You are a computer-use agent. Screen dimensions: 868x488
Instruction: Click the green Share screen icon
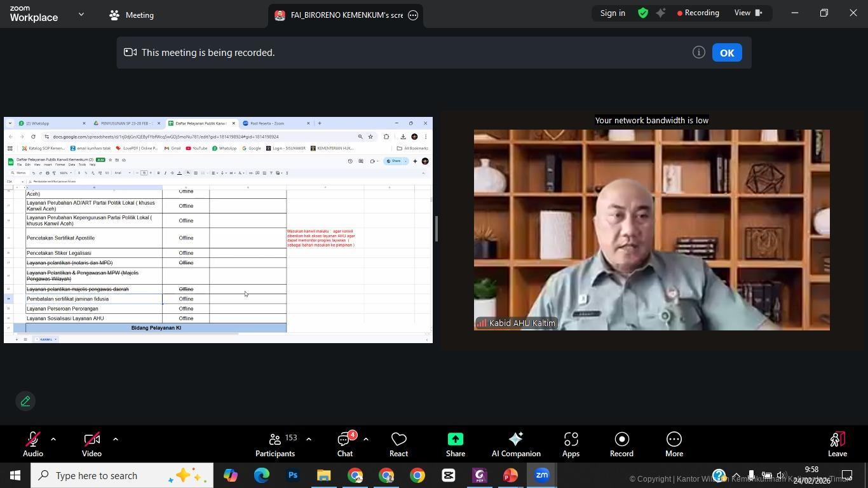(455, 439)
